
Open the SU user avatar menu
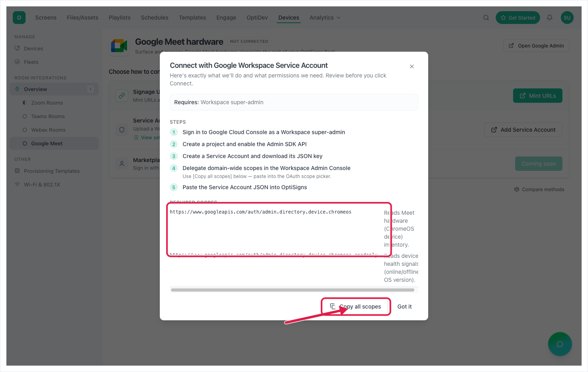click(x=567, y=18)
